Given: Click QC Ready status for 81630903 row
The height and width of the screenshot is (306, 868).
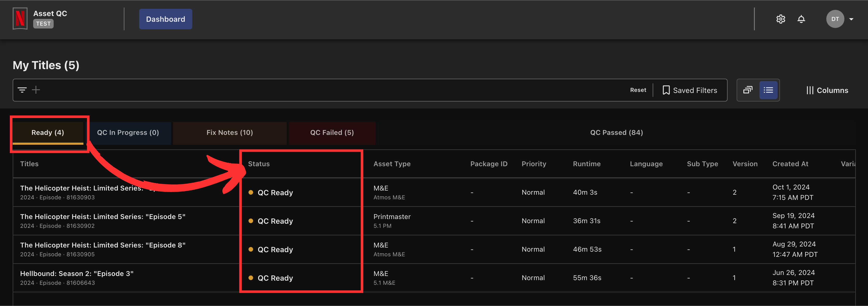Looking at the screenshot, I should (271, 193).
